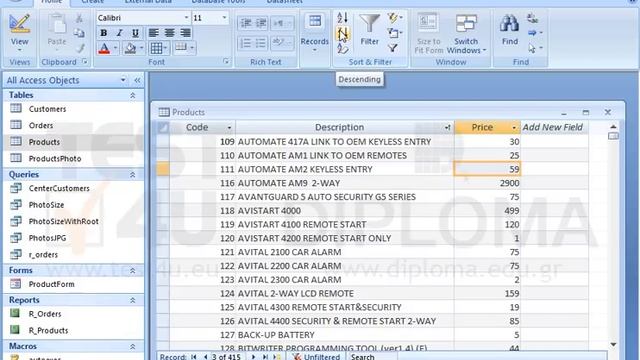Open the font size 11 dropdown
This screenshot has width=640, height=360.
tap(224, 18)
